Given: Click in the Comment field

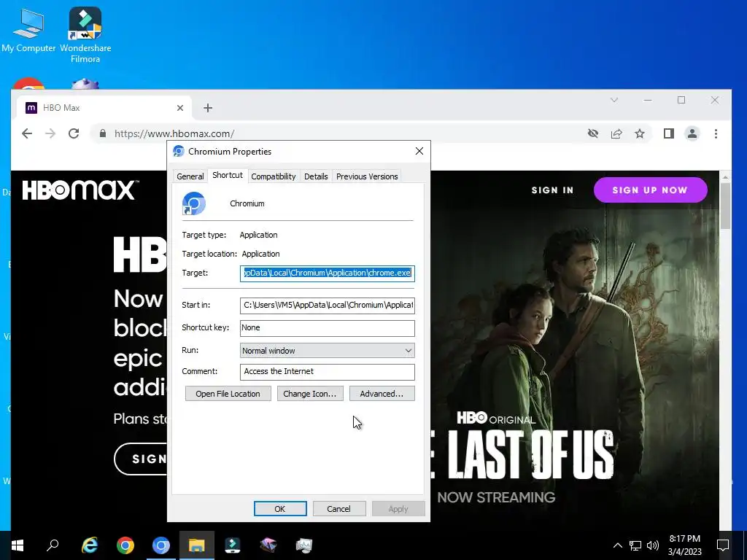Looking at the screenshot, I should tap(328, 372).
